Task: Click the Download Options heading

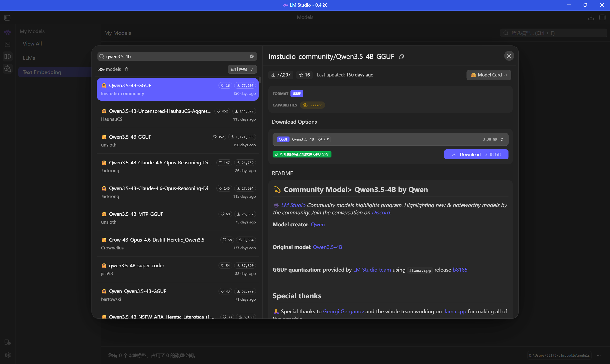Action: pyautogui.click(x=294, y=122)
